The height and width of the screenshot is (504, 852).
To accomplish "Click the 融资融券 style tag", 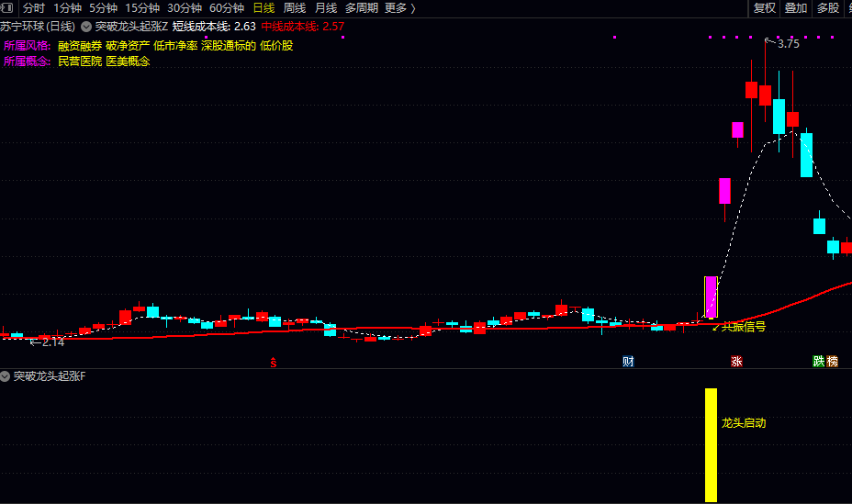I will coord(80,46).
